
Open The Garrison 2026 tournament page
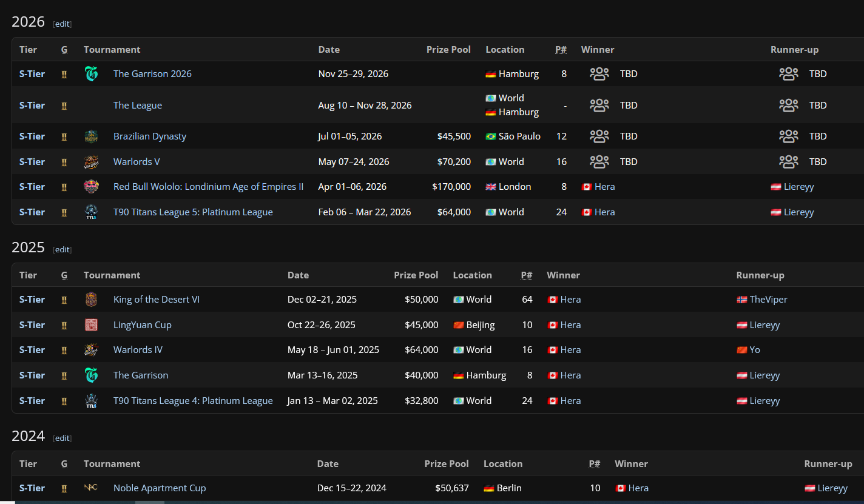tap(152, 74)
